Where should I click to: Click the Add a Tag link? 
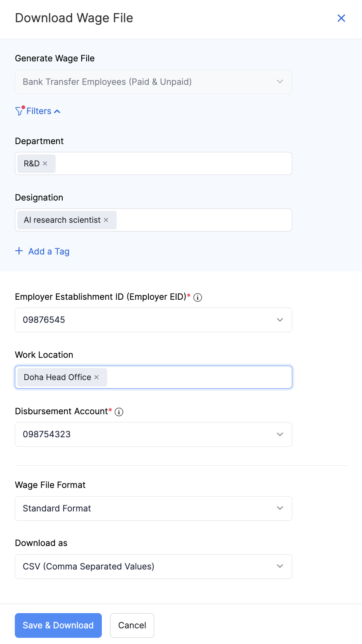coord(49,251)
